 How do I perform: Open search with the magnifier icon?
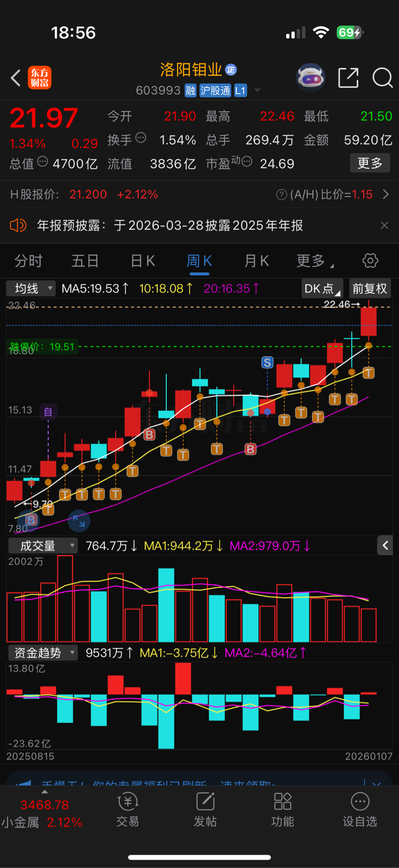tap(382, 78)
